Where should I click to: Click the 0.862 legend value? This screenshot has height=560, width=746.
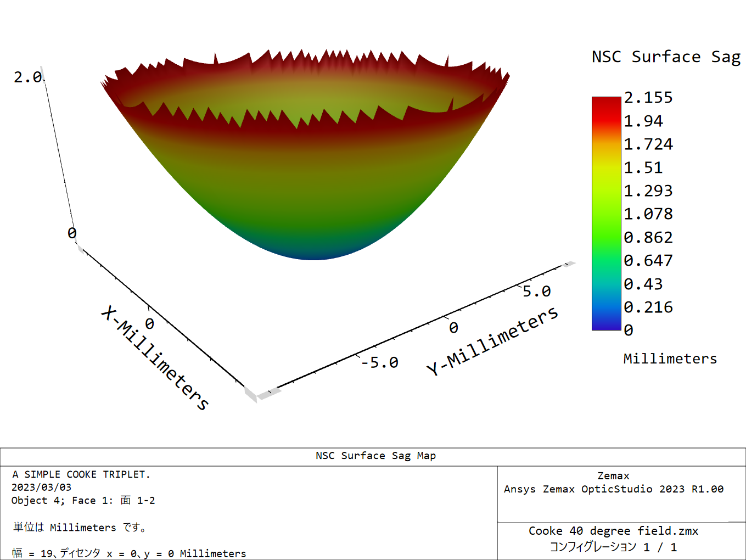[x=648, y=237]
